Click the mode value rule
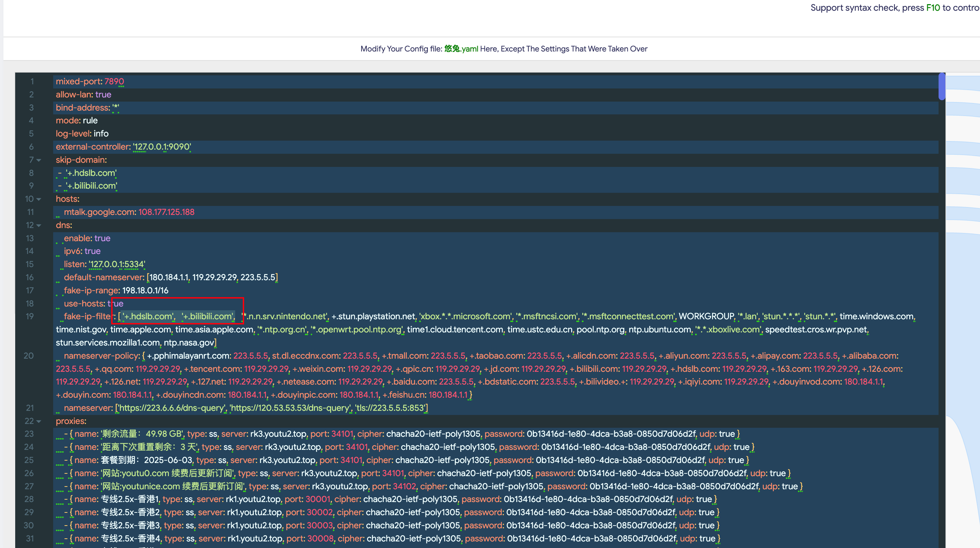Viewport: 980px width, 548px height. [90, 121]
